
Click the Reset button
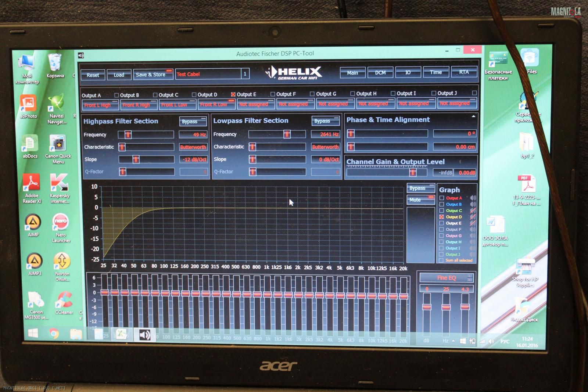(93, 75)
